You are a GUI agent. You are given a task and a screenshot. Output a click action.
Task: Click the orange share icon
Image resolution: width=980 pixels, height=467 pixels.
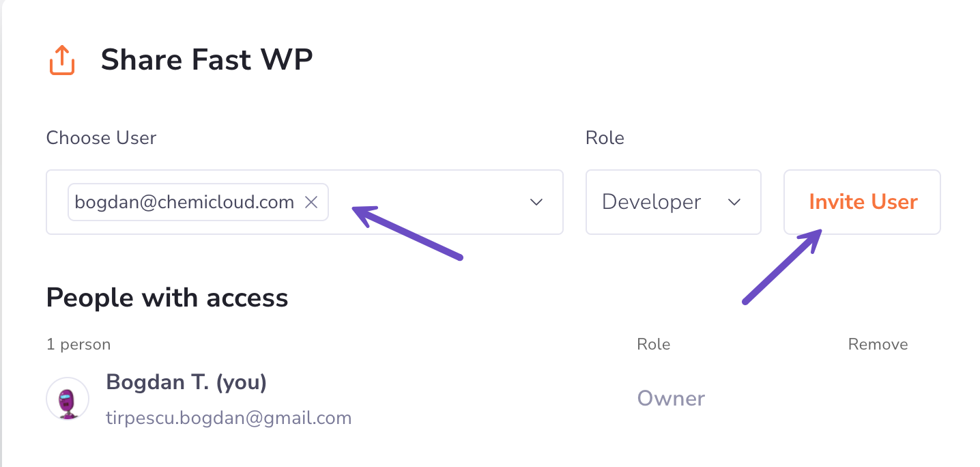[62, 61]
